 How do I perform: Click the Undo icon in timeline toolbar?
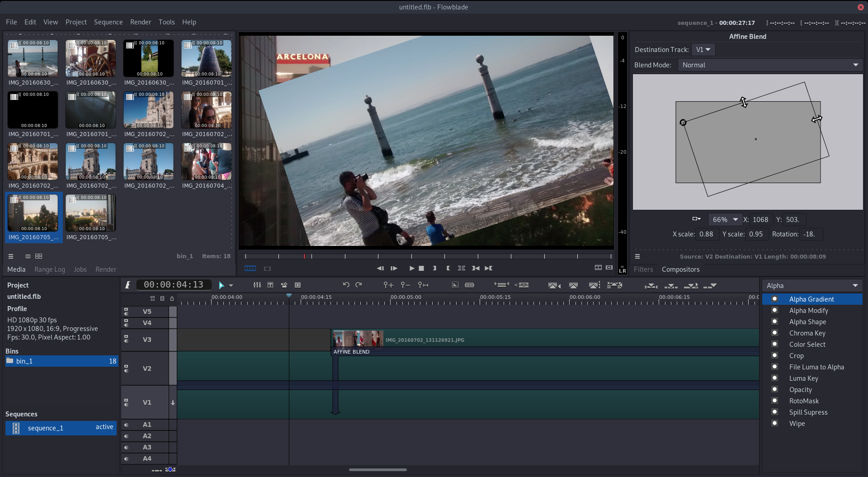[x=346, y=285]
